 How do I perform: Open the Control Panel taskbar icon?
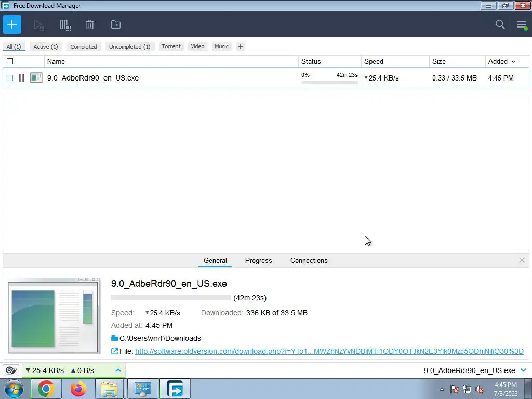coord(142,389)
